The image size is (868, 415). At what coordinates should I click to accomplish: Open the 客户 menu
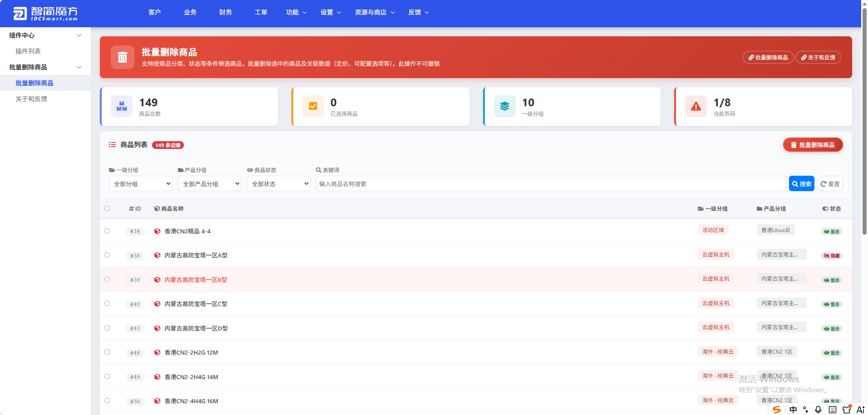click(154, 12)
